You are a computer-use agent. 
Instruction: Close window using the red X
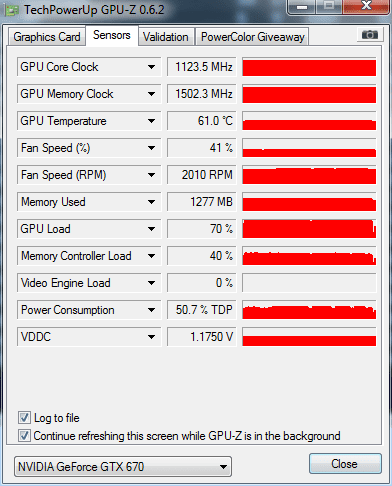[367, 6]
